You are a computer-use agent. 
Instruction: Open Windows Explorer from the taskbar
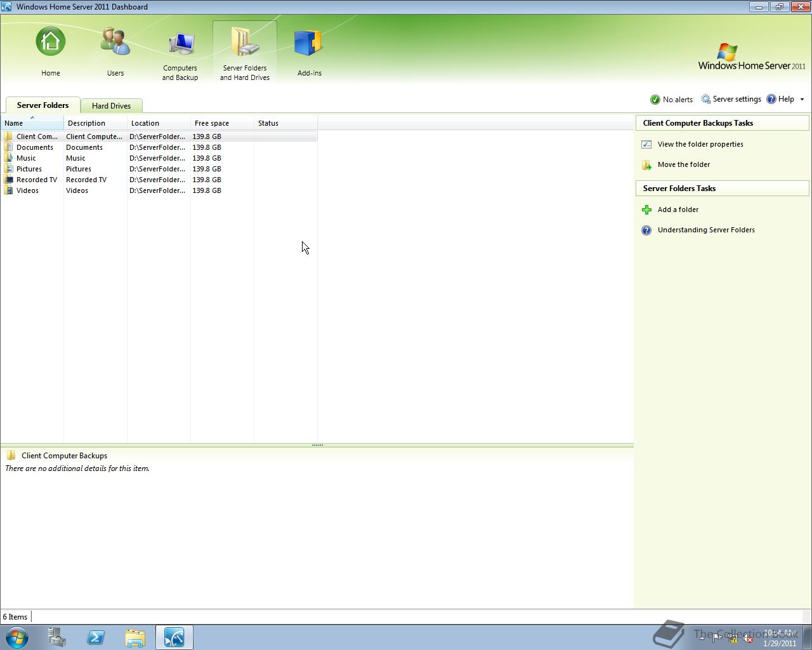coord(135,637)
